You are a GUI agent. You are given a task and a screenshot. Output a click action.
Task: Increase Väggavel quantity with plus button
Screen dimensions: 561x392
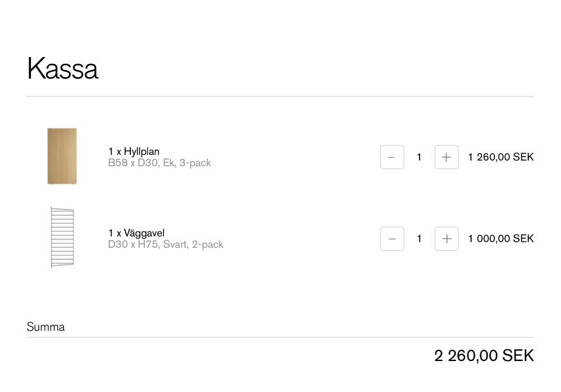pos(446,238)
